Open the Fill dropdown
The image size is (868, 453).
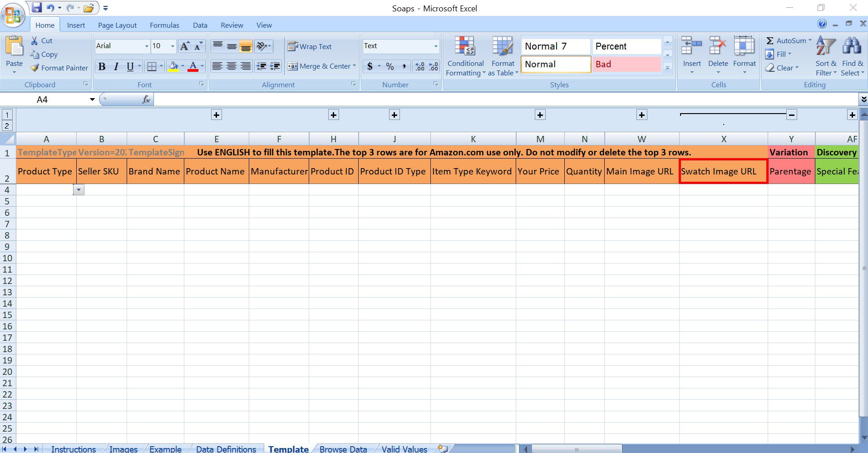pos(779,54)
